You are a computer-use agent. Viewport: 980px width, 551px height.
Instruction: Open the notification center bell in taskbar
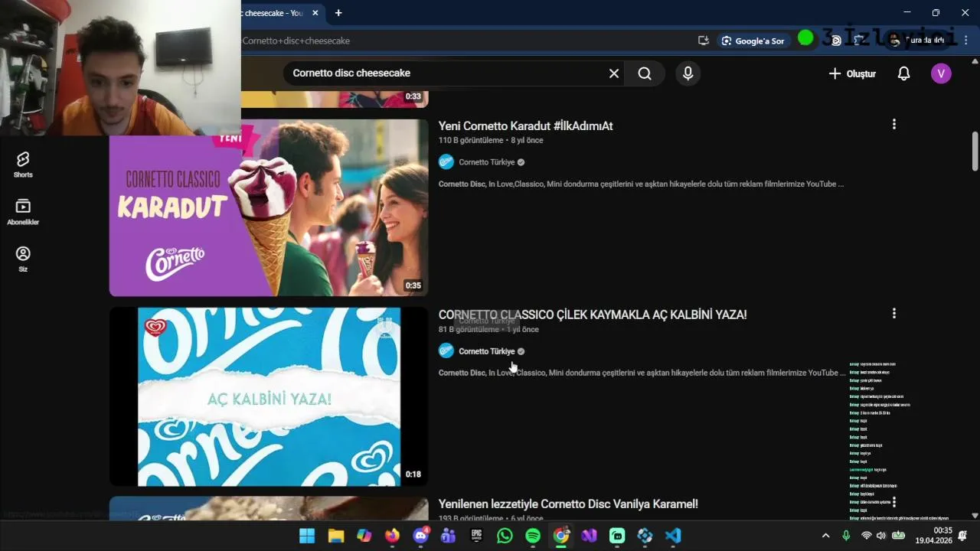962,536
